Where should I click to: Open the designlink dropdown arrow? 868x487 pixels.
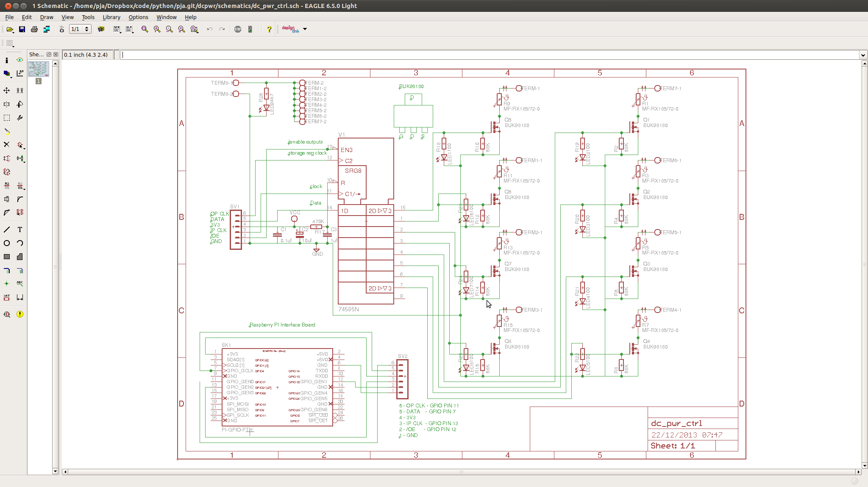(305, 29)
